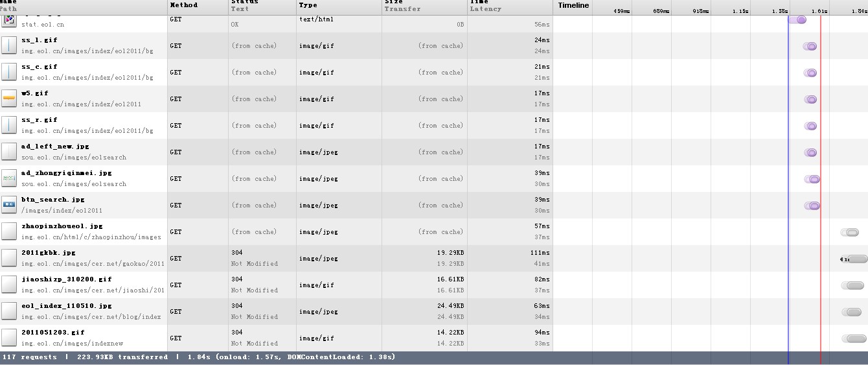
Task: Click the 111ms time of 2011gkbk.jpg
Action: tap(540, 253)
